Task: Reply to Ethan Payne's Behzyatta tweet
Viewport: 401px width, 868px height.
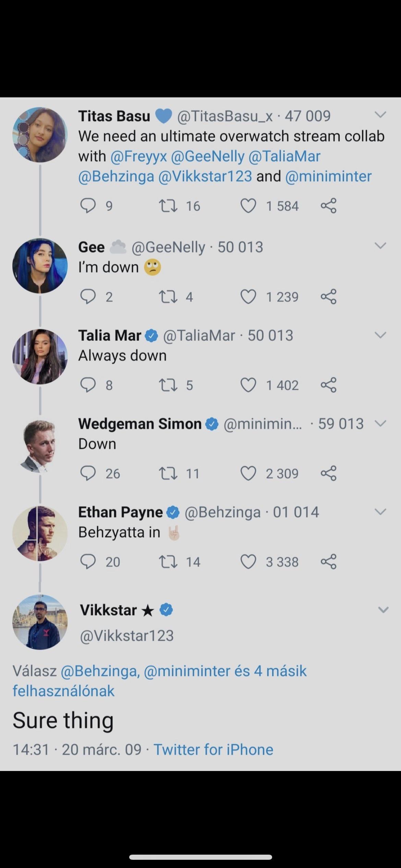Action: click(x=88, y=562)
